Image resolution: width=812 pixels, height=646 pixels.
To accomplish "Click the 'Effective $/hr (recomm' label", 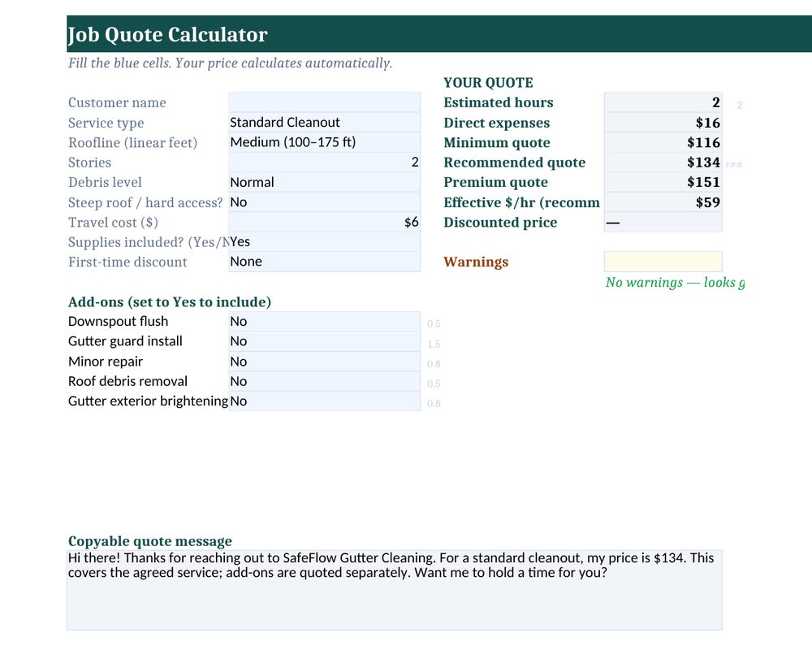I will coord(522,202).
